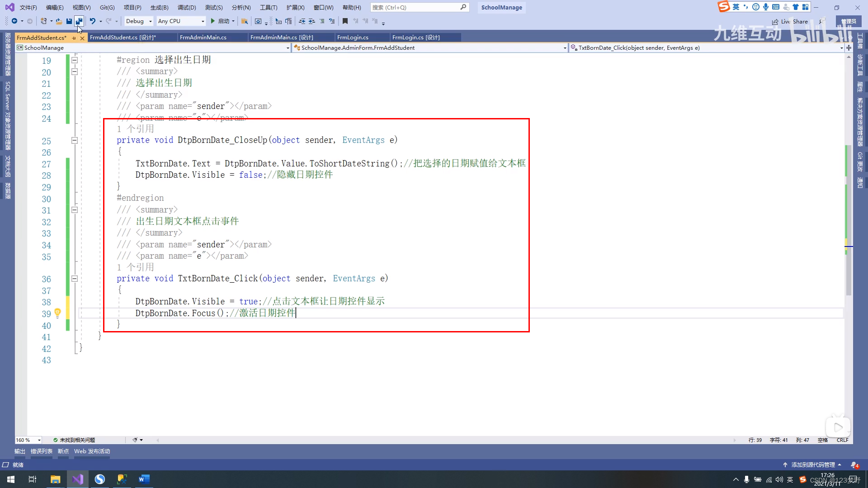
Task: Decrease the line indent
Action: click(302, 21)
